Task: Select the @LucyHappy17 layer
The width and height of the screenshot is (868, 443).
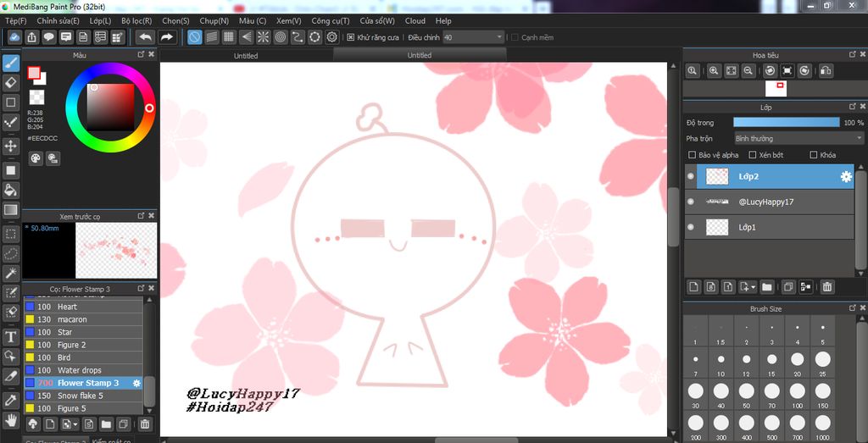Action: point(769,202)
